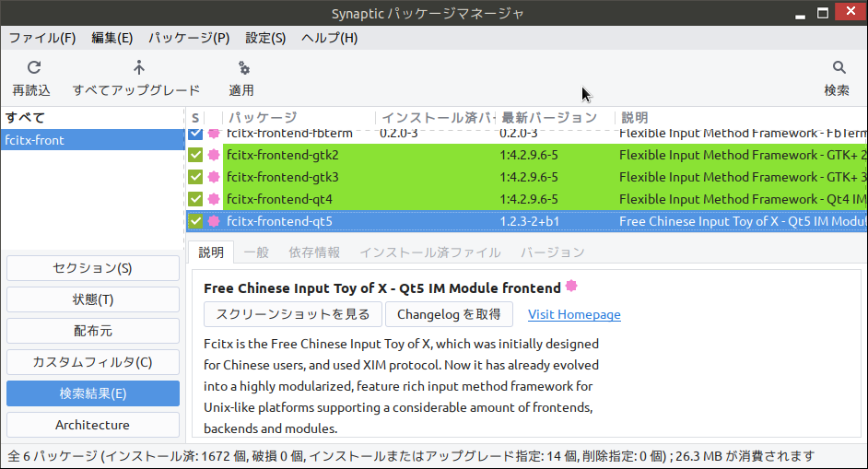
Task: Sort by the 説明 column header
Action: pos(741,117)
